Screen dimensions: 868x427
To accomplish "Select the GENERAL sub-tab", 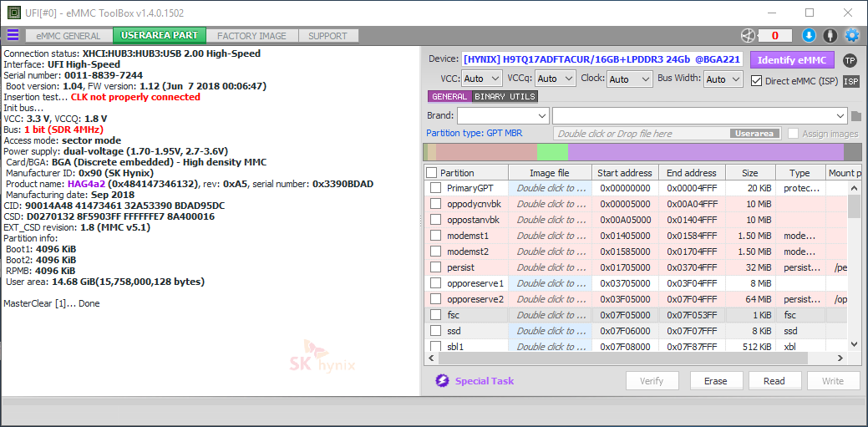I will 449,96.
